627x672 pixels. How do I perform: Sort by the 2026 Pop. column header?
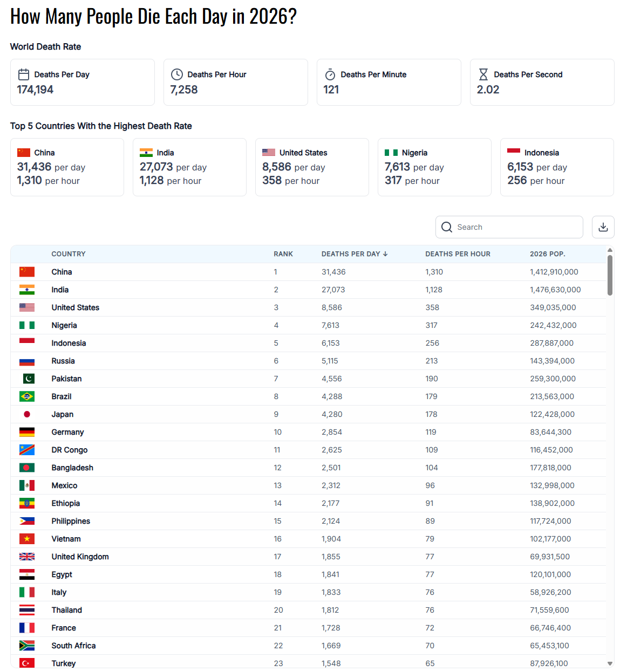click(547, 254)
